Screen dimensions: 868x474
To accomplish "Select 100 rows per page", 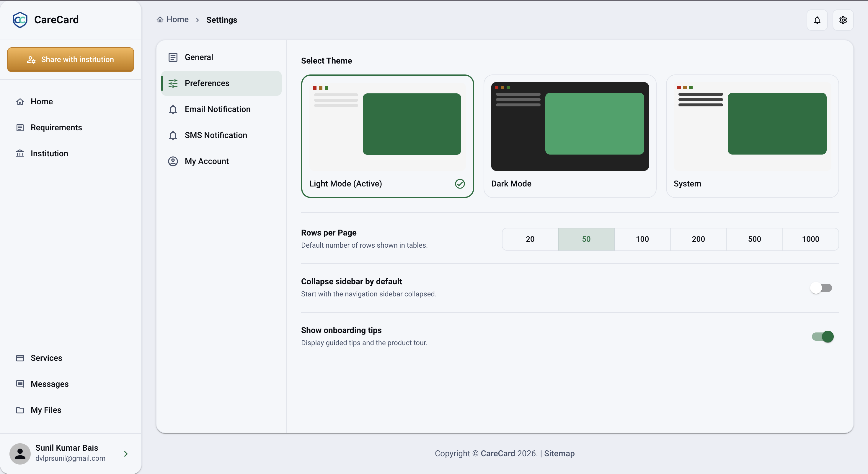I will click(x=642, y=239).
